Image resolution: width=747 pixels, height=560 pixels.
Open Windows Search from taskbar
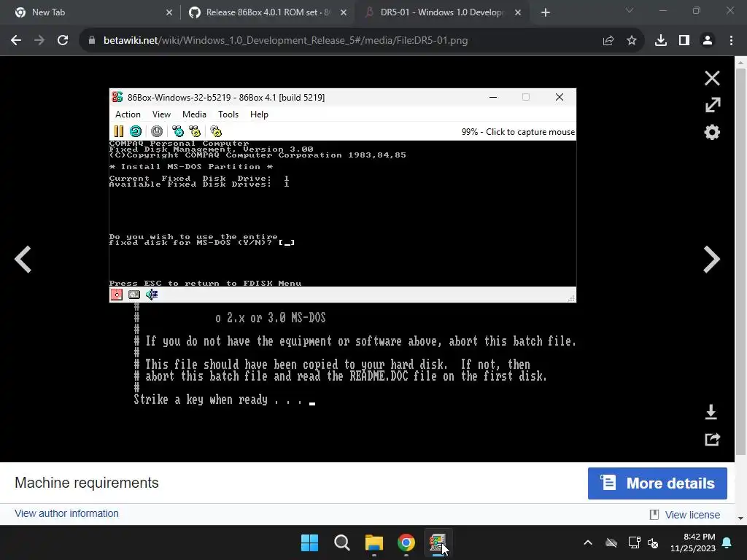(342, 542)
